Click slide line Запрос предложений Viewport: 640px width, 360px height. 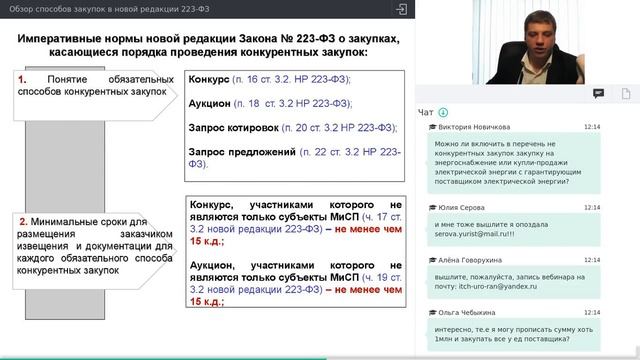(294, 158)
